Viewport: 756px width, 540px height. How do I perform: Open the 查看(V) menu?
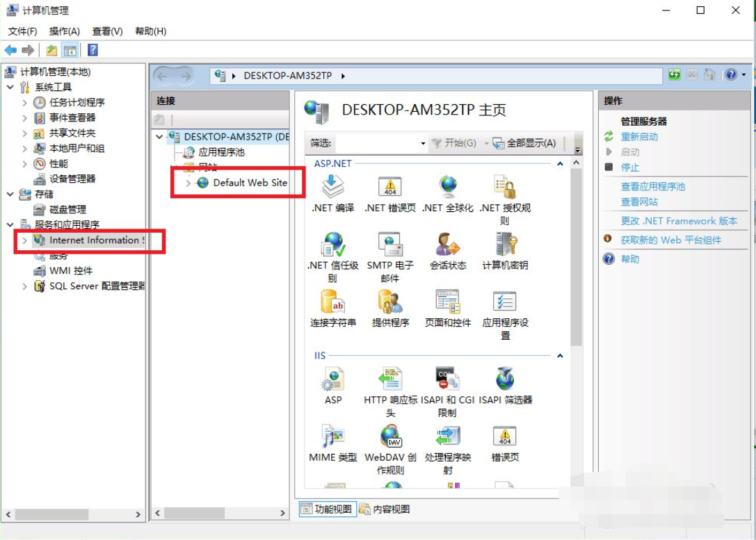[x=107, y=31]
